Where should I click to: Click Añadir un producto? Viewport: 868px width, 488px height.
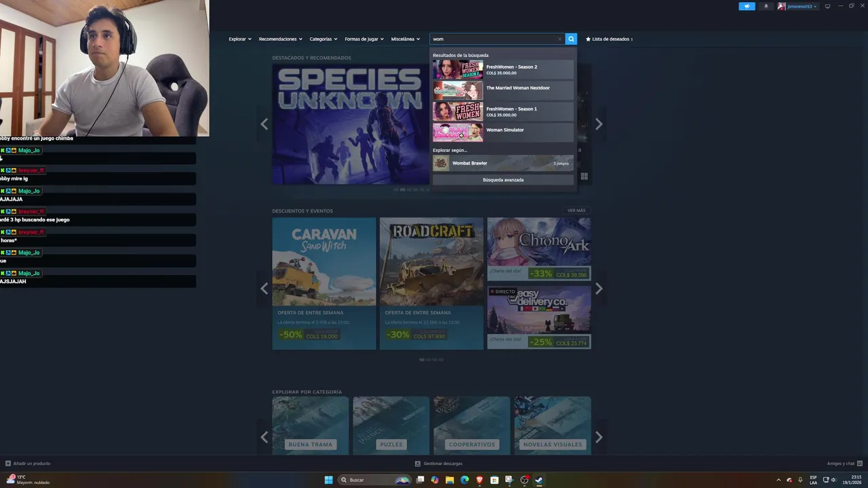[28, 464]
